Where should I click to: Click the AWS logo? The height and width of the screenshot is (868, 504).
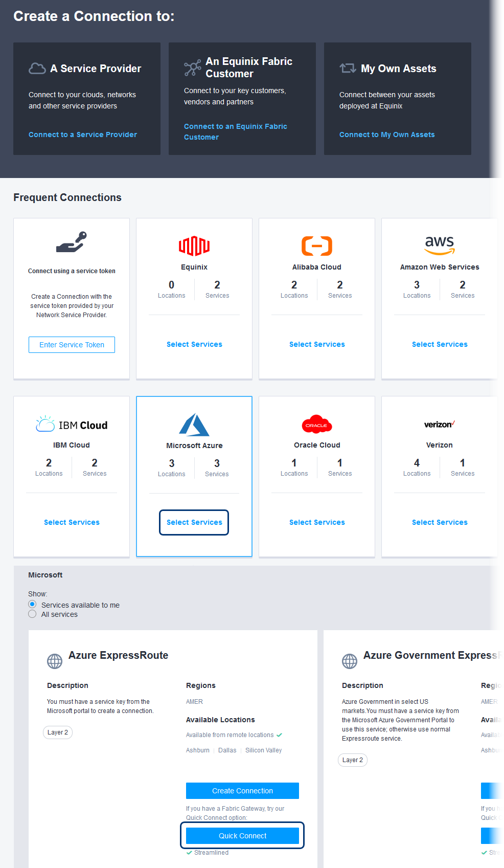[x=440, y=246]
